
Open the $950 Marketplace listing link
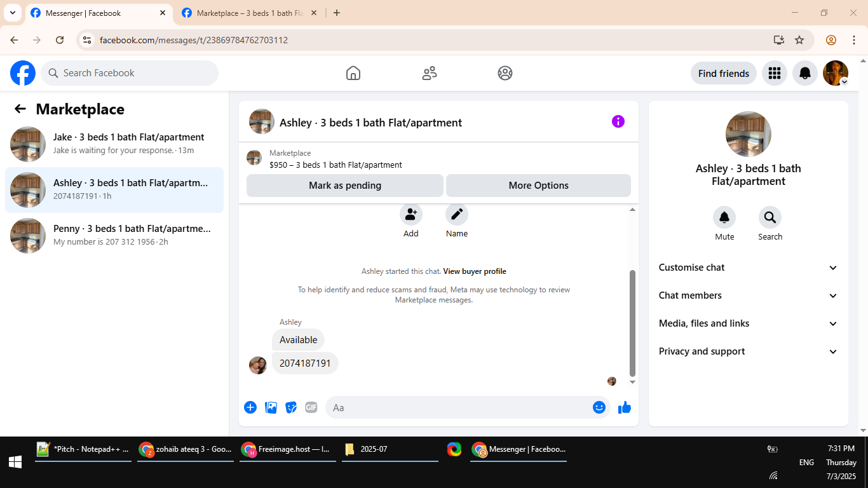336,165
